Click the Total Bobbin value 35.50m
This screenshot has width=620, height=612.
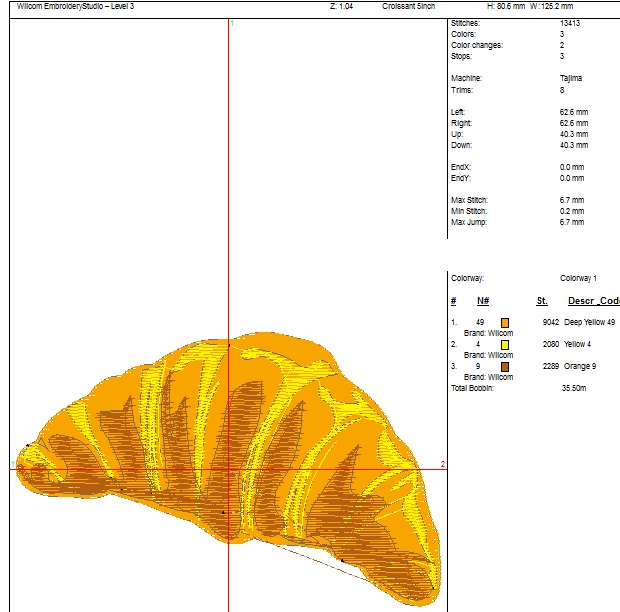point(573,388)
